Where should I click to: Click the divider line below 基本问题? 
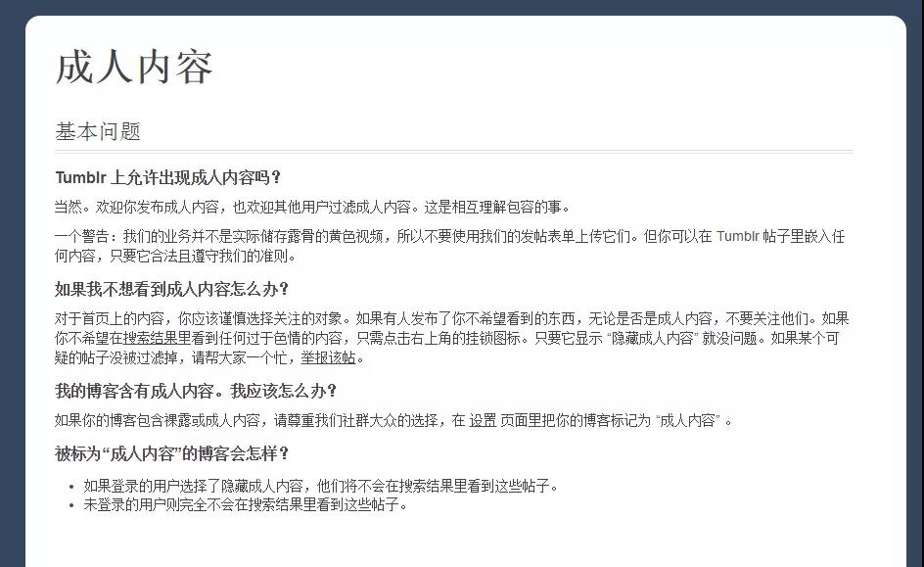tap(454, 152)
